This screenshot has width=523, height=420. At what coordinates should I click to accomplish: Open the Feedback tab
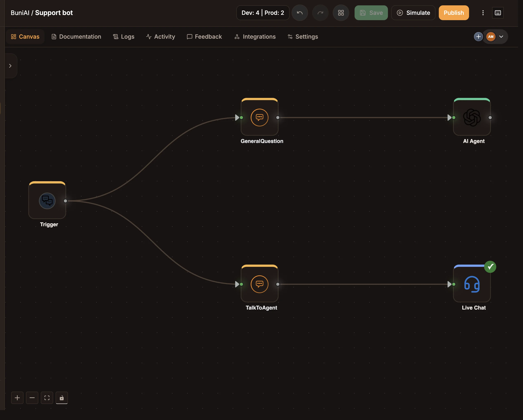click(204, 37)
